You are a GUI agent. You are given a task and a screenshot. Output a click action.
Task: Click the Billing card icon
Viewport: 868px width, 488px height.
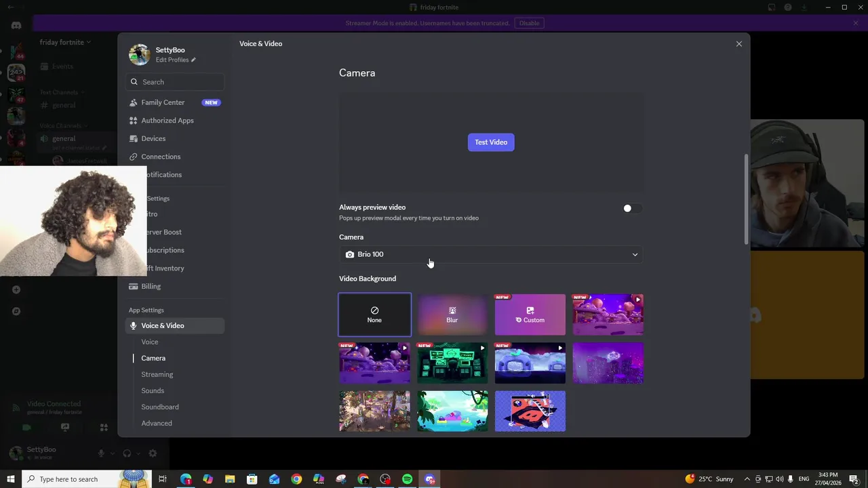pos(134,286)
